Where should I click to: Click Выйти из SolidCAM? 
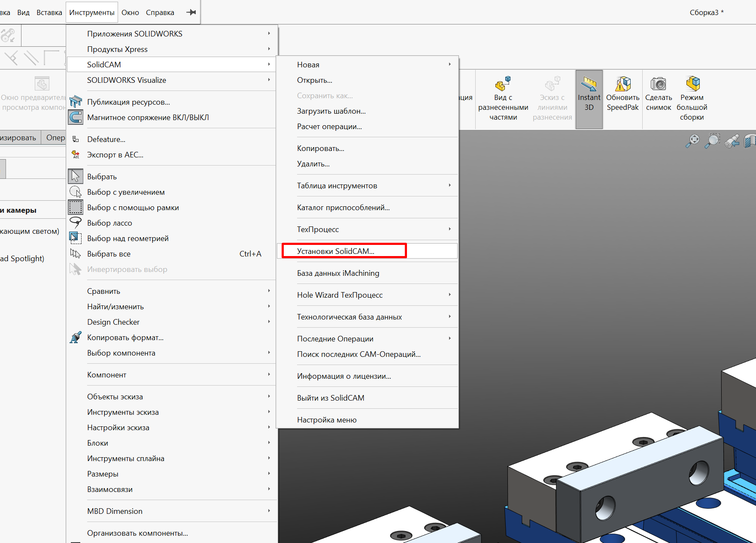pos(367,398)
